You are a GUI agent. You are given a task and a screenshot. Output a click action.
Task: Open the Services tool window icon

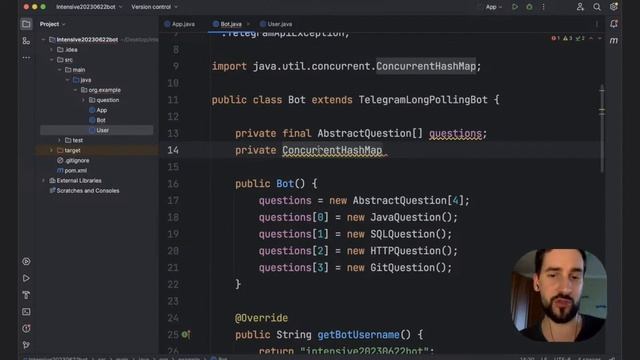tap(26, 262)
